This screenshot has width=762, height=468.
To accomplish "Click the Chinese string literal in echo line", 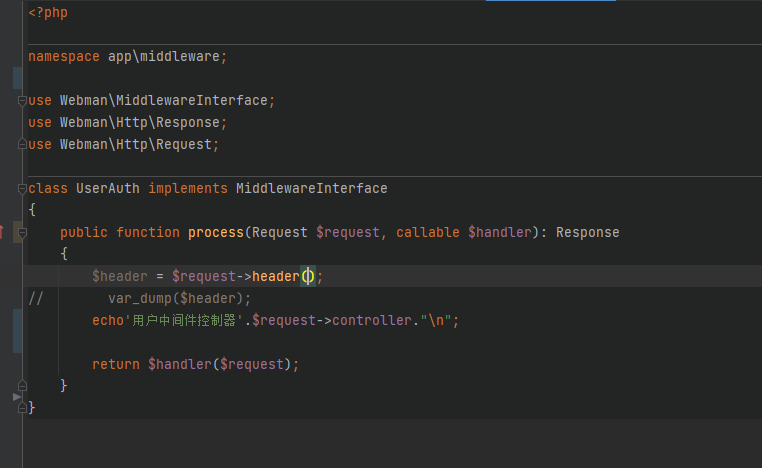I will click(x=187, y=321).
